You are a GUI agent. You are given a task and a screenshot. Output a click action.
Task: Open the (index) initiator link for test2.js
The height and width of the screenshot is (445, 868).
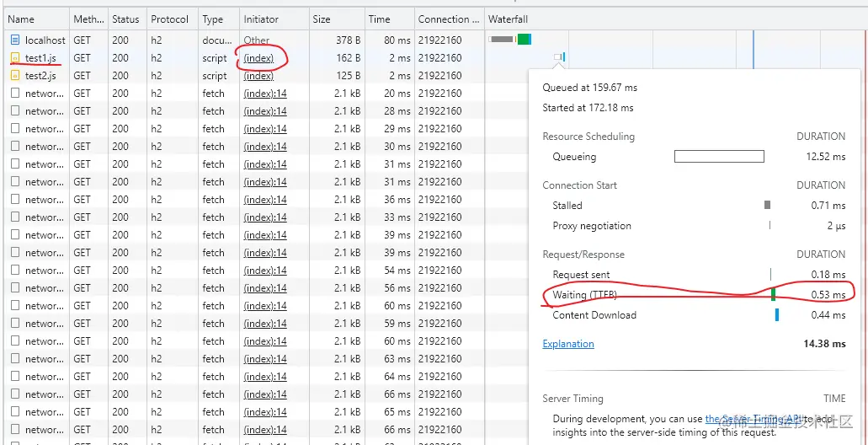coord(258,75)
